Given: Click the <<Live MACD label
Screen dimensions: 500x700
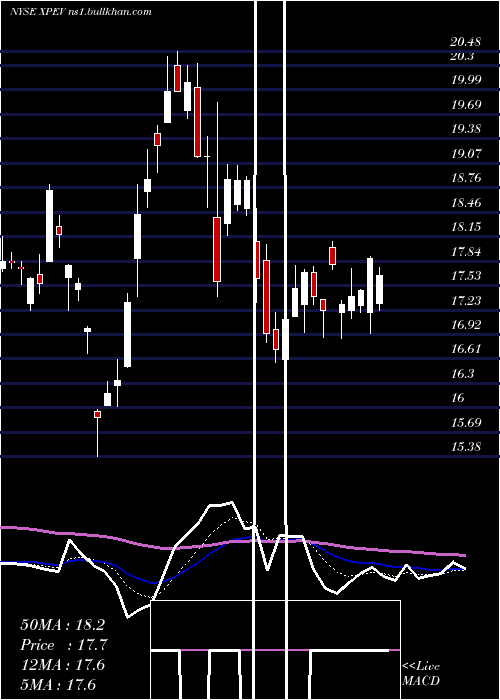Looking at the screenshot, I should 421,674.
